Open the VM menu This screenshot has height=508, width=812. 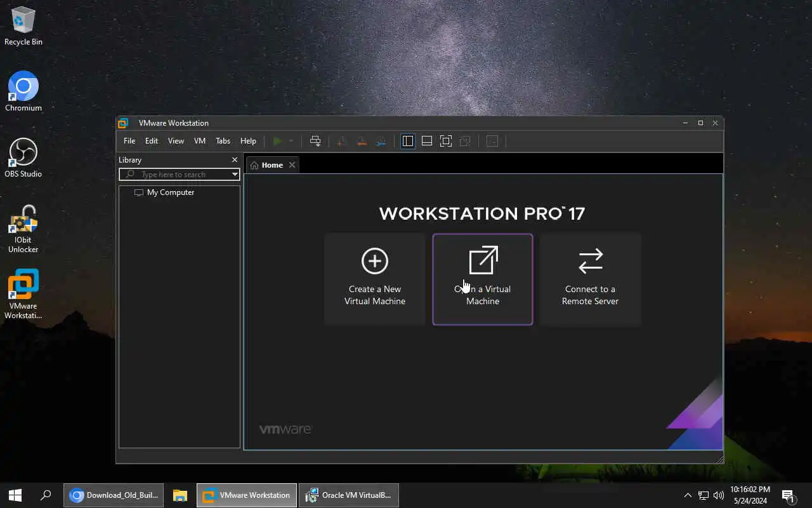[200, 141]
